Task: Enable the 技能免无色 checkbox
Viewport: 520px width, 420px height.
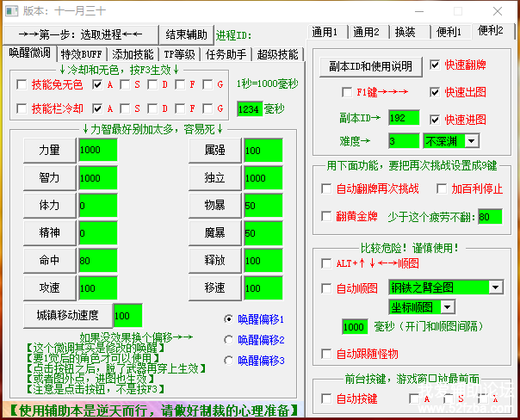Action: click(x=22, y=84)
